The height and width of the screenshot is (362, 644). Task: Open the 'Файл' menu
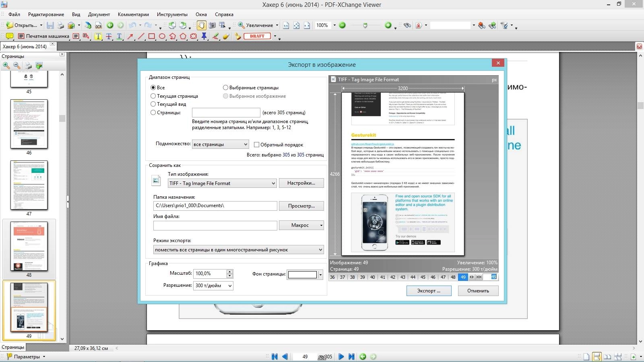[x=14, y=14]
